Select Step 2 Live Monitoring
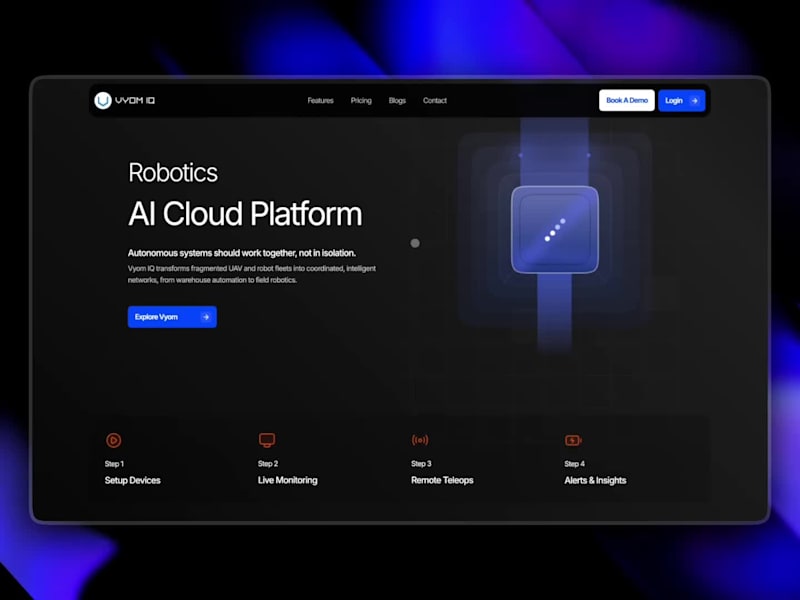Screen dimensions: 800x600 [286, 480]
